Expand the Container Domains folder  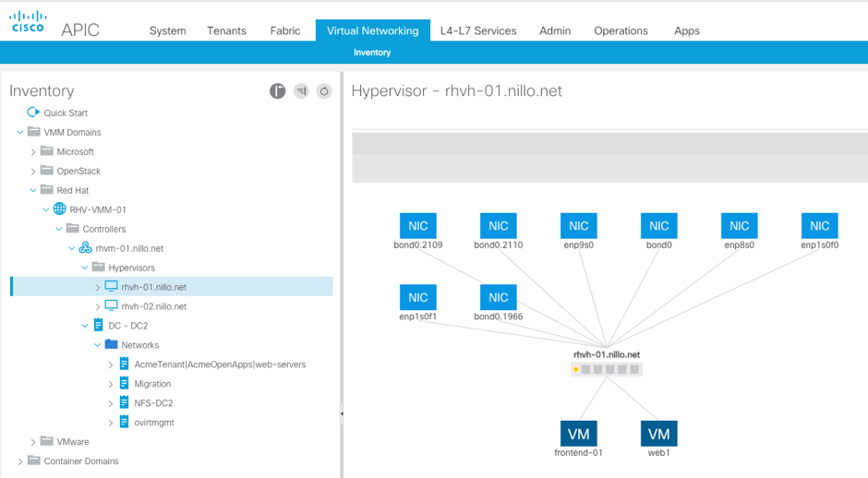coord(20,461)
